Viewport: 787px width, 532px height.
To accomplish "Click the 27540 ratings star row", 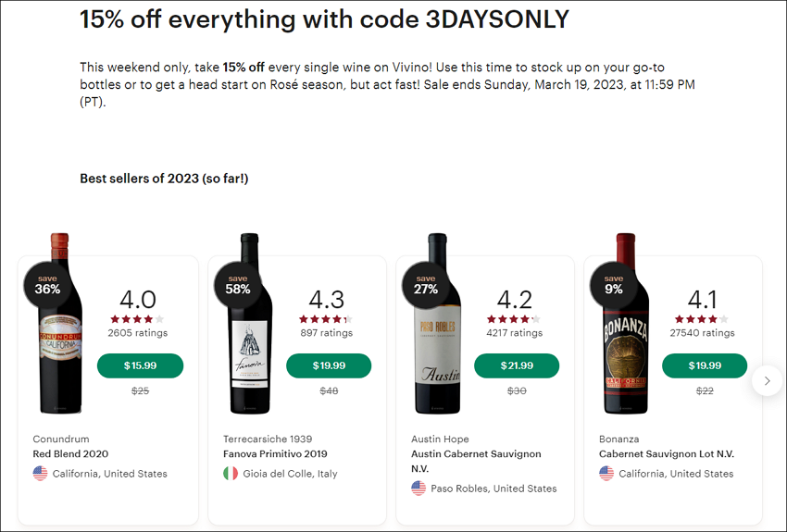I will 701,319.
